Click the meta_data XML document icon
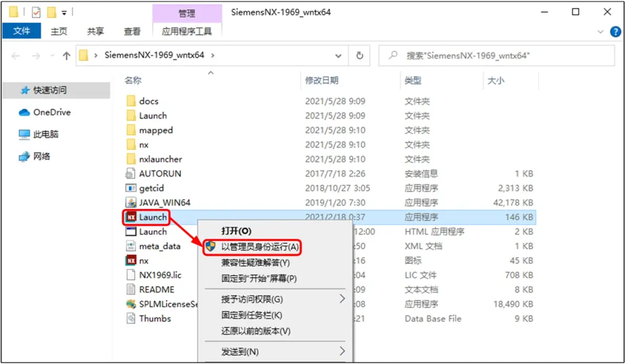Image resolution: width=625 pixels, height=364 pixels. pyautogui.click(x=131, y=246)
